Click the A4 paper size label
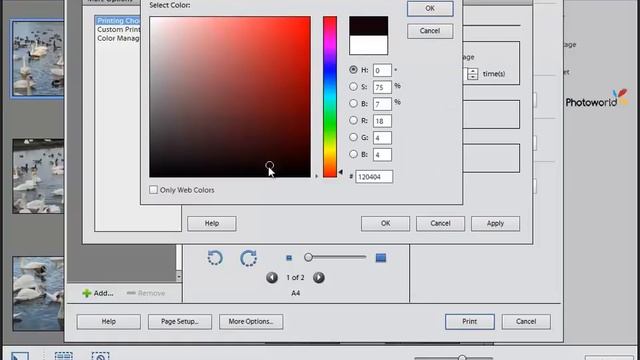The width and height of the screenshot is (640, 360). click(x=296, y=293)
